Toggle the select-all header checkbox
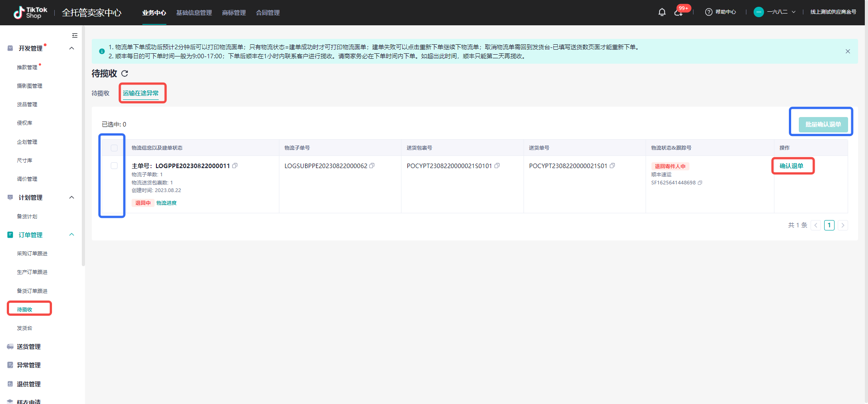Screen dimensions: 868x404 pos(114,148)
